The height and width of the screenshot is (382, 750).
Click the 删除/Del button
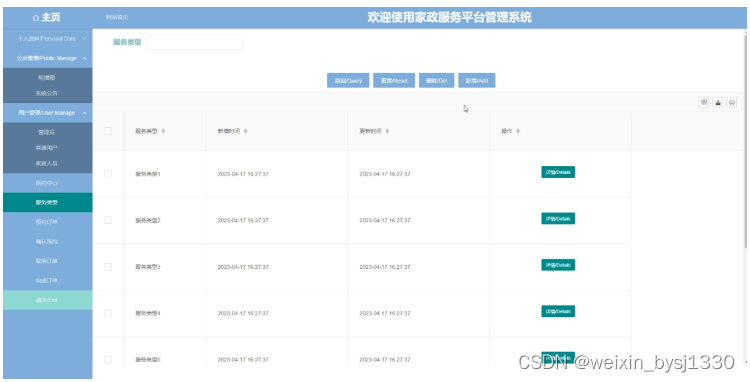coord(437,80)
